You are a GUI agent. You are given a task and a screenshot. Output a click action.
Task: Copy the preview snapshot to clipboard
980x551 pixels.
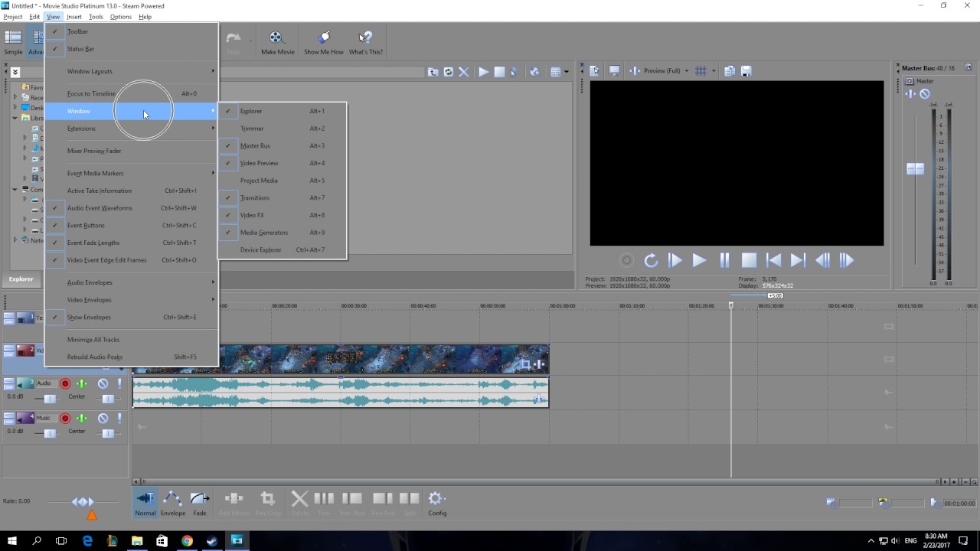[x=729, y=71]
